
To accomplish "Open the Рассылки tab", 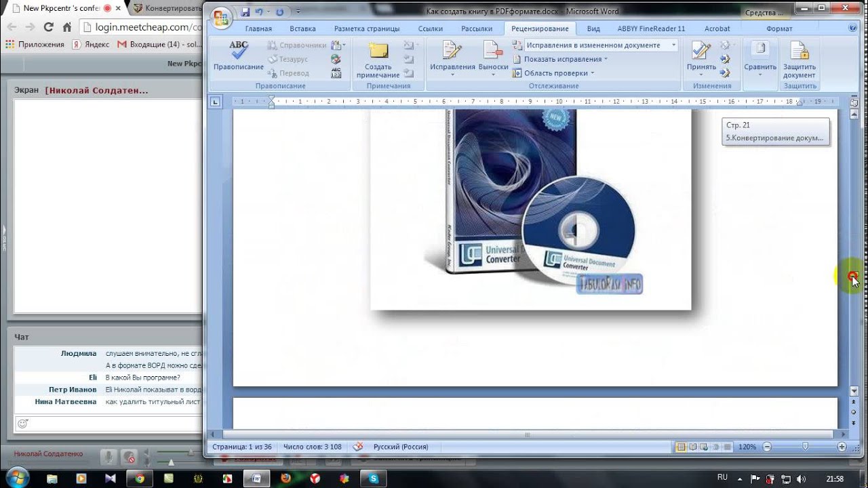I will click(477, 28).
